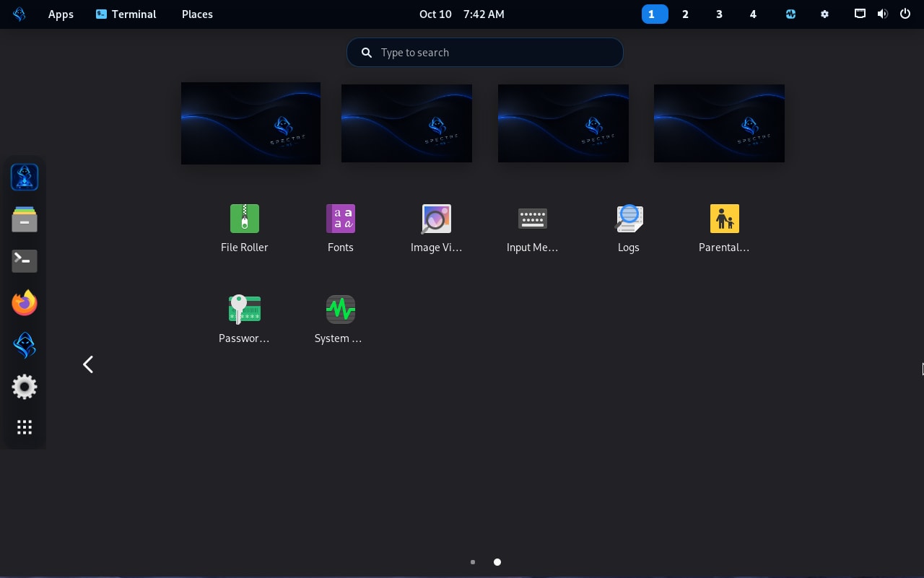The image size is (924, 578).
Task: Switch to workspace 4 in top bar
Action: (x=753, y=14)
